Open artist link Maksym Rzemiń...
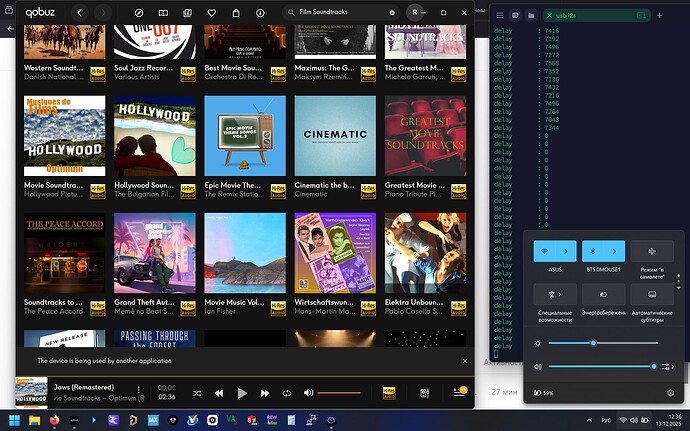This screenshot has width=690, height=431. (323, 77)
